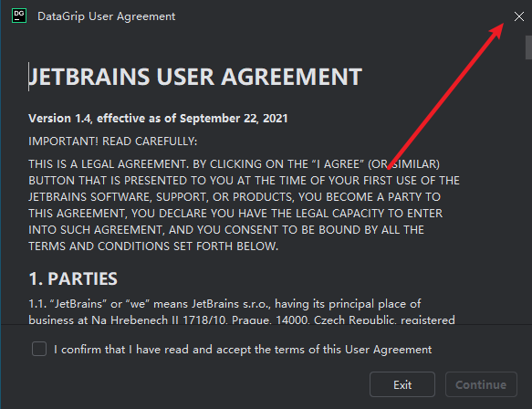This screenshot has width=532, height=409.
Task: Click the paragraph starting 'THIS IS A LEGAL AGREEMENT'
Action: point(244,205)
